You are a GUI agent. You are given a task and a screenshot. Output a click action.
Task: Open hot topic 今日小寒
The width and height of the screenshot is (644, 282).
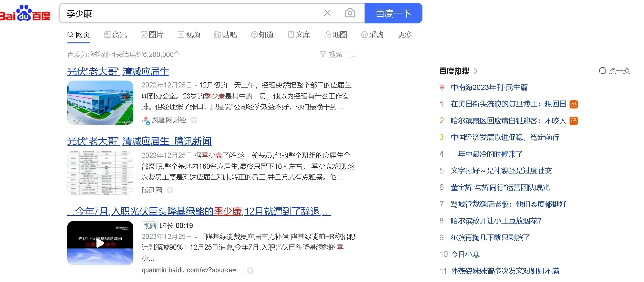(x=465, y=254)
